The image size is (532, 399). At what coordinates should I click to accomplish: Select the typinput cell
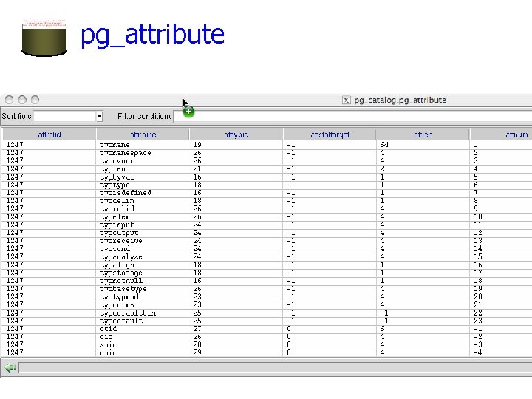point(143,225)
